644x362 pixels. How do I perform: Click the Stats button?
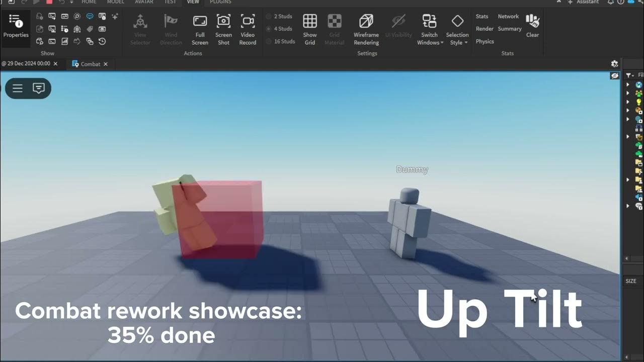click(482, 17)
